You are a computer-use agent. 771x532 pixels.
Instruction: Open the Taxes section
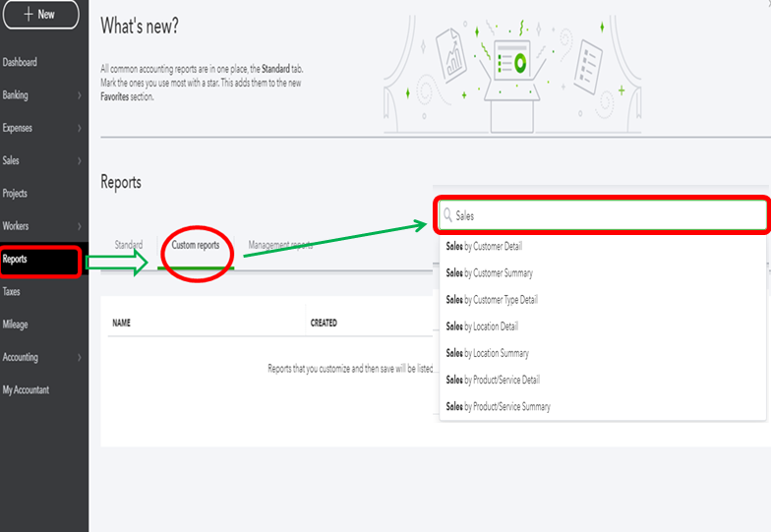pyautogui.click(x=12, y=292)
